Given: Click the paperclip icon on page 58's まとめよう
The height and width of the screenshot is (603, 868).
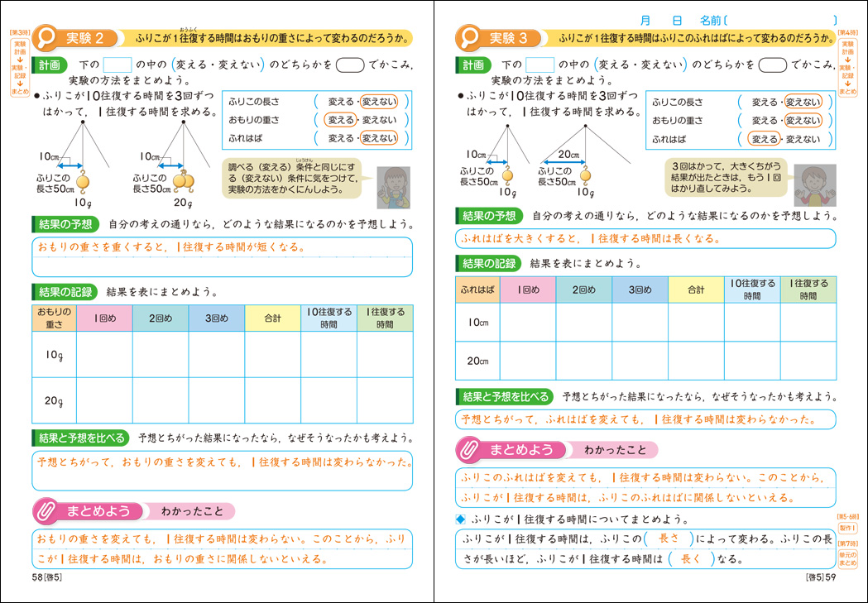Looking at the screenshot, I should click(45, 511).
